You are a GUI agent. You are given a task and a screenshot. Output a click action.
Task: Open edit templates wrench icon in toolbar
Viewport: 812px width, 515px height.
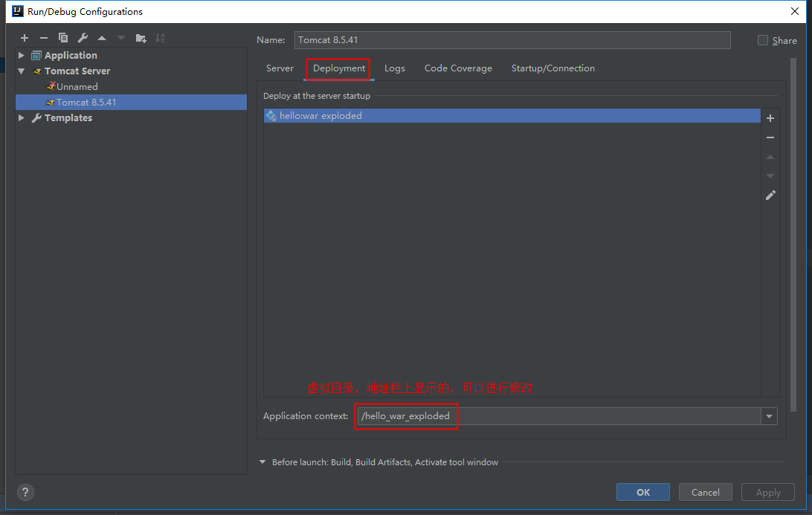point(83,38)
